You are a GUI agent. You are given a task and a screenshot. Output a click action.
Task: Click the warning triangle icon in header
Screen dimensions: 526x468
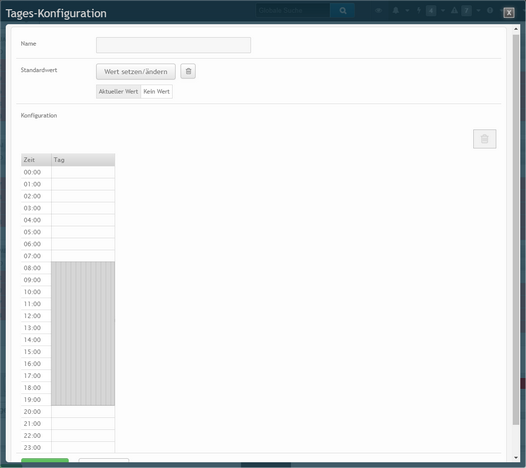(x=454, y=10)
